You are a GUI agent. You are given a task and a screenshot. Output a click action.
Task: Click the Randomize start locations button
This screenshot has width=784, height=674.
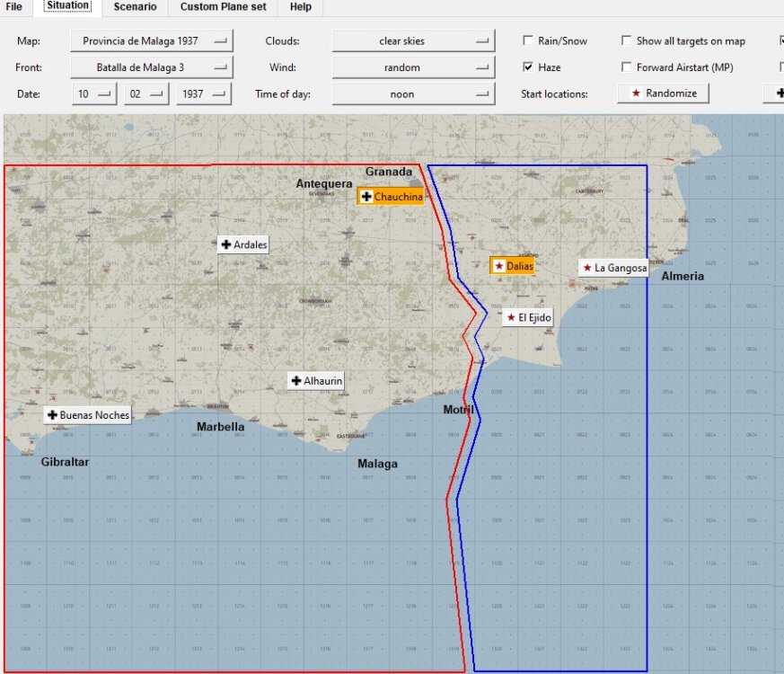click(x=663, y=93)
